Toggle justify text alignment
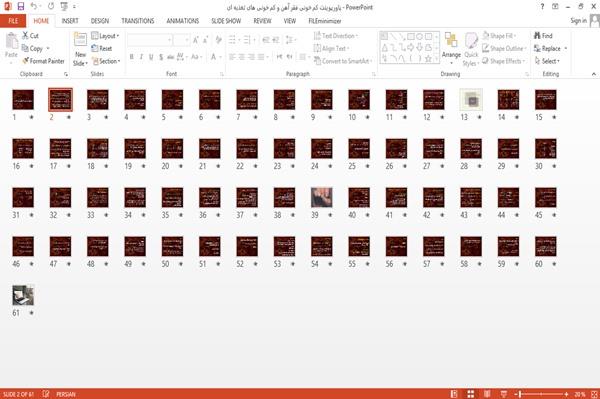The width and height of the screenshot is (600, 399). [x=261, y=57]
